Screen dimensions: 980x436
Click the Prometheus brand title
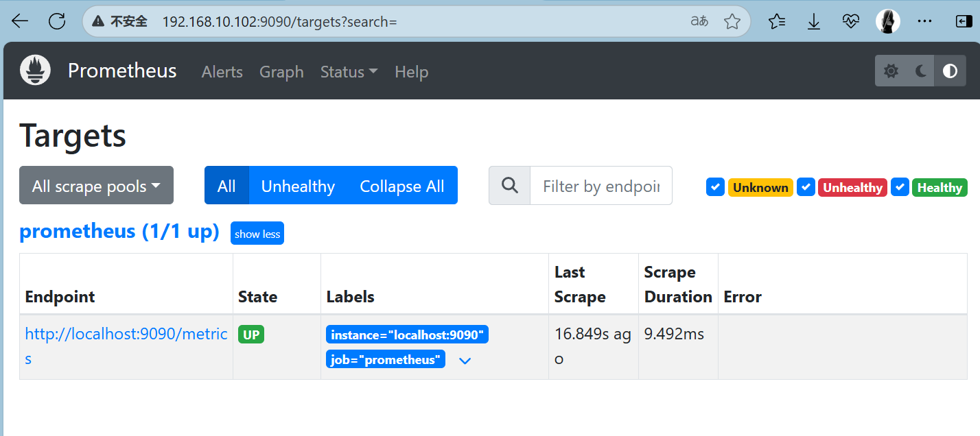coord(122,71)
